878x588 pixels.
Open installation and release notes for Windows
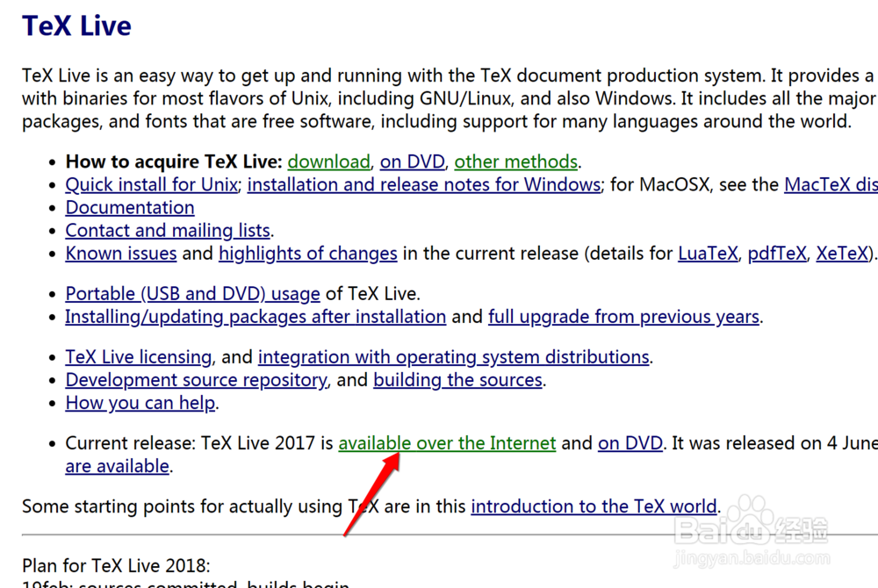[424, 184]
